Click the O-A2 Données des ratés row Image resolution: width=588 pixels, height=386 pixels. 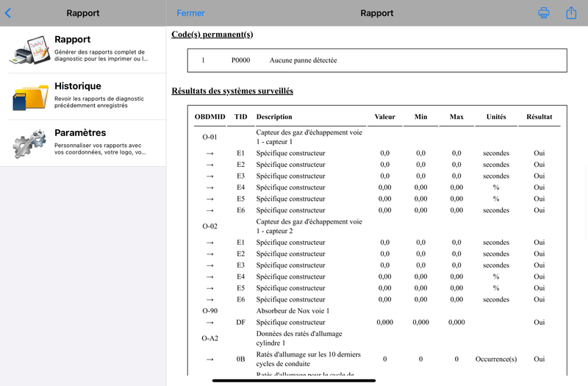coord(377,338)
